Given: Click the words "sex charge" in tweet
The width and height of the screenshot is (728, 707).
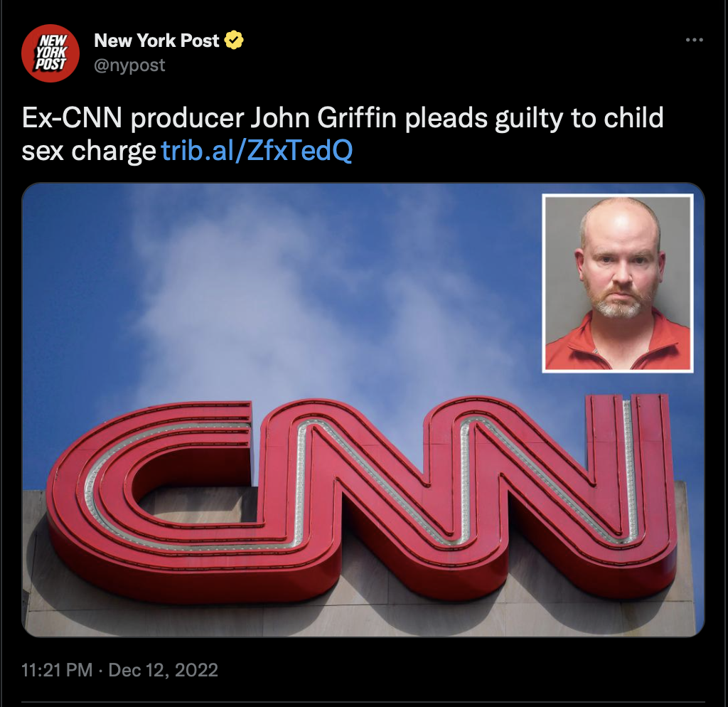Looking at the screenshot, I should click(x=89, y=151).
